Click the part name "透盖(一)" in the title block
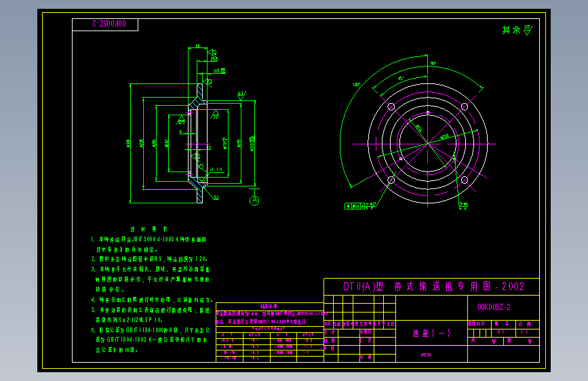Screen dimensions: 588x381 click(x=431, y=333)
